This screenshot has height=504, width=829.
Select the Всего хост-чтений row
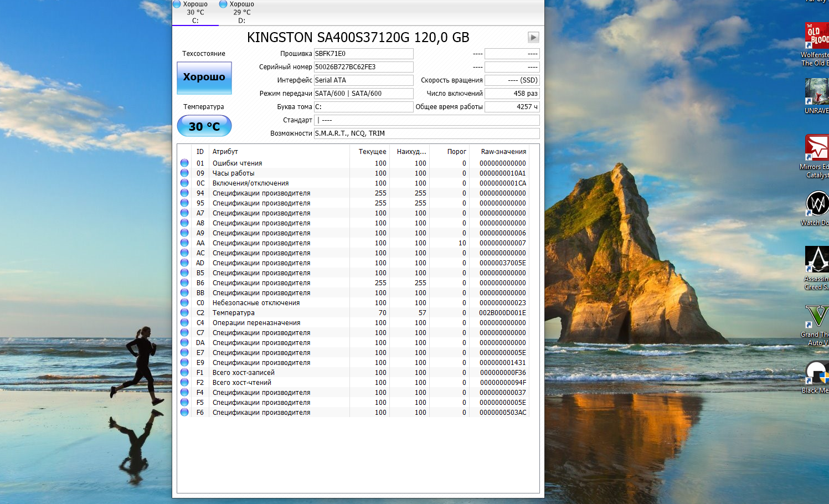[353, 383]
